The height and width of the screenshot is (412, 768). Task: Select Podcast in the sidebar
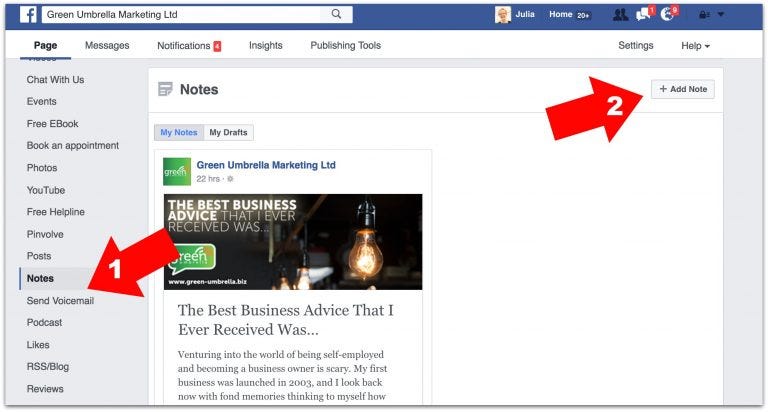(x=45, y=322)
